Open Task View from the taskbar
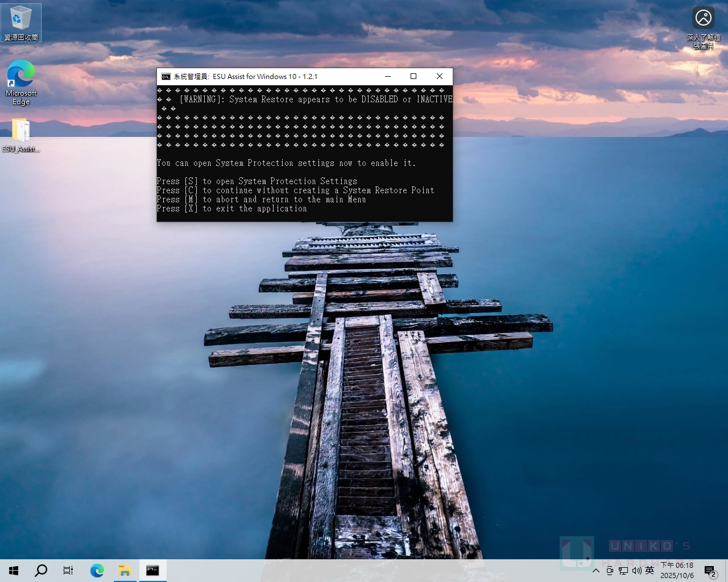 click(x=68, y=571)
